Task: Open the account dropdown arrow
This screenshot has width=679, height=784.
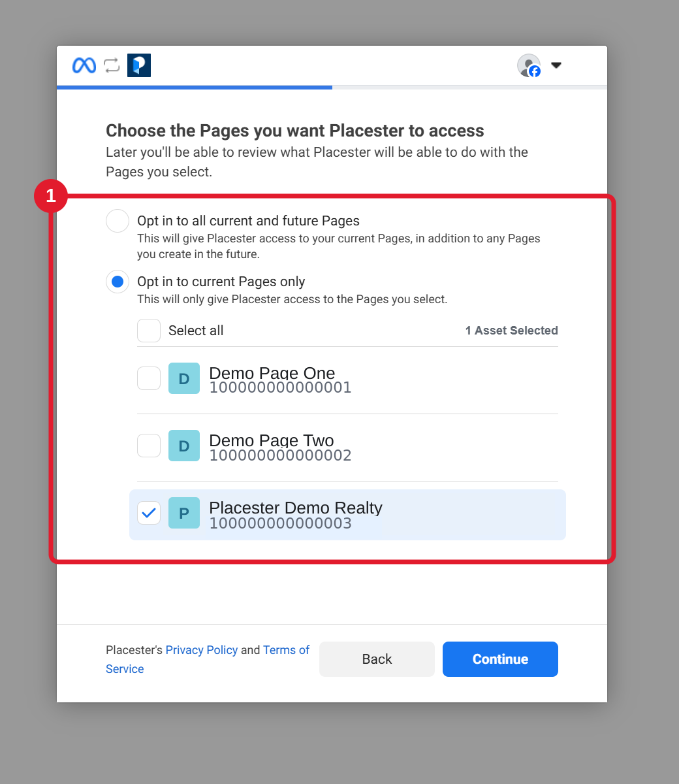Action: point(556,65)
